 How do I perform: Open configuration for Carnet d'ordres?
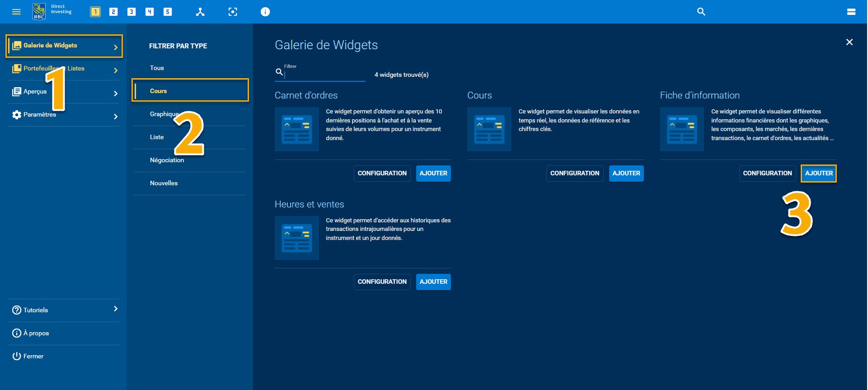382,173
